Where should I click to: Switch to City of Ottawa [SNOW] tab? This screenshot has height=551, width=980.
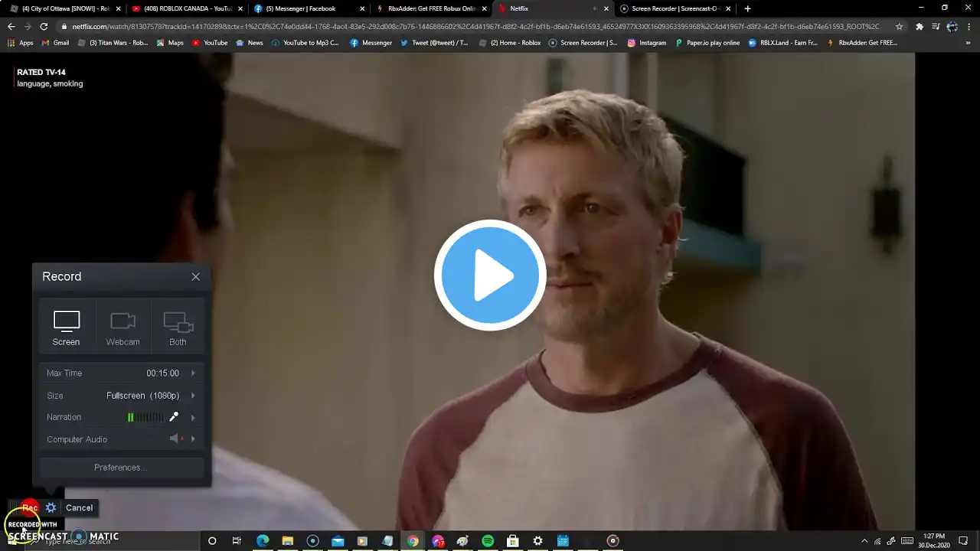pos(65,8)
